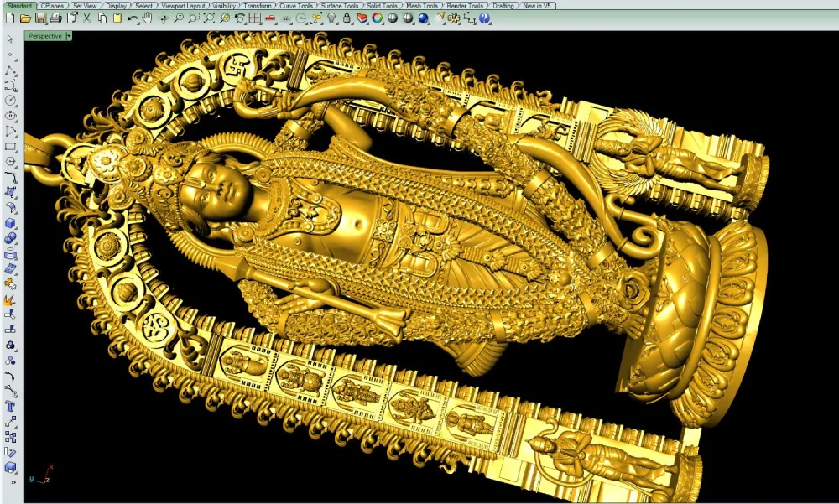Open the light bulb Hide/Show tool
839x504 pixels.
(x=331, y=18)
